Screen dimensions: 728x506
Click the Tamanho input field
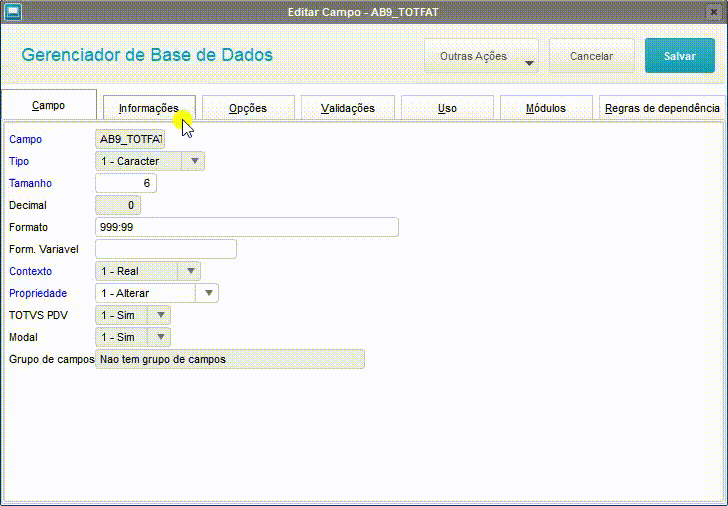pyautogui.click(x=126, y=183)
